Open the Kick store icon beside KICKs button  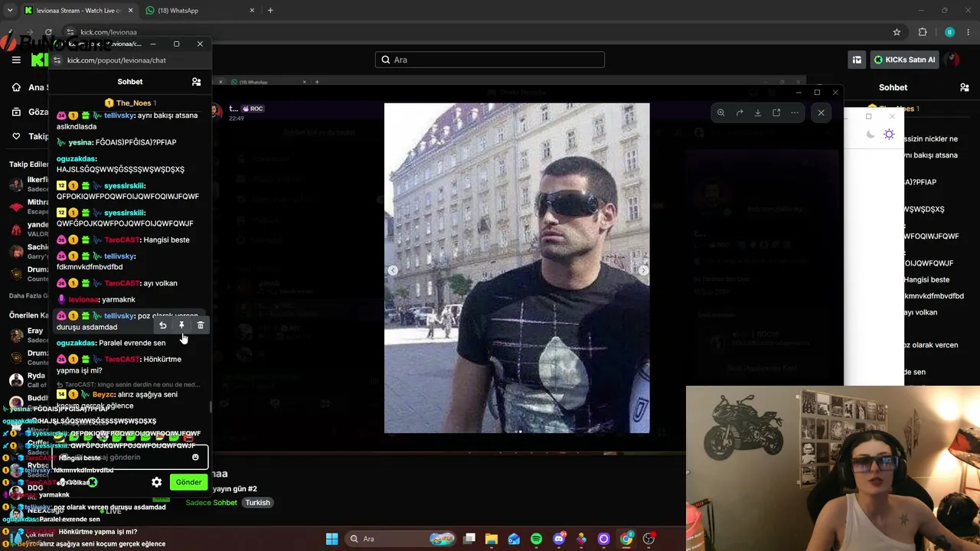click(x=857, y=60)
